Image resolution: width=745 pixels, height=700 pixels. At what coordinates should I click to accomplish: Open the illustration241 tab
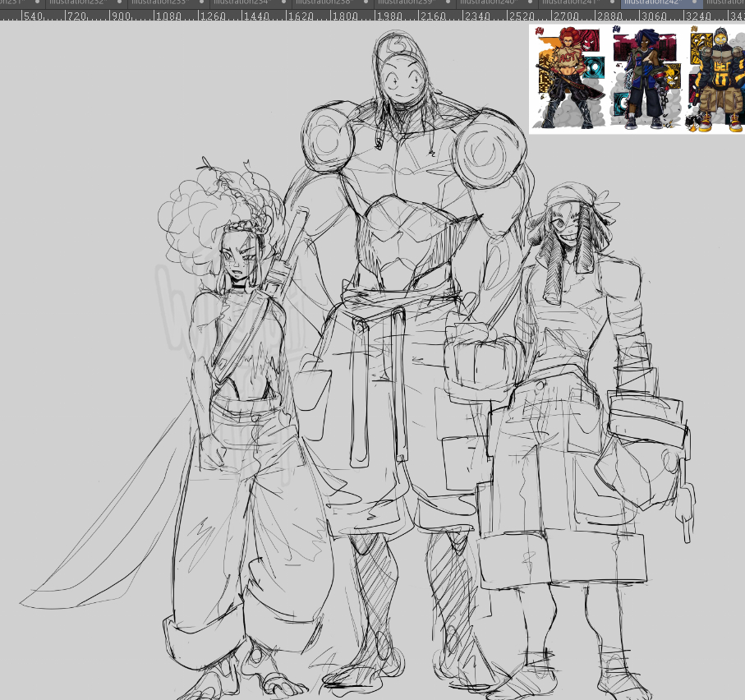pos(568,2)
